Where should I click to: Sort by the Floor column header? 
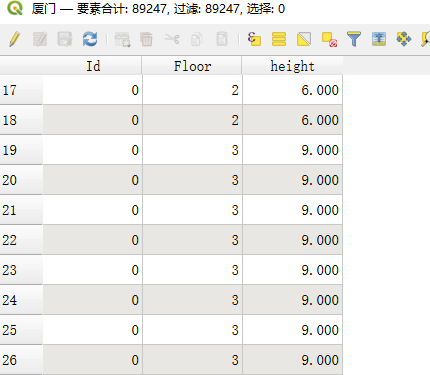[192, 66]
